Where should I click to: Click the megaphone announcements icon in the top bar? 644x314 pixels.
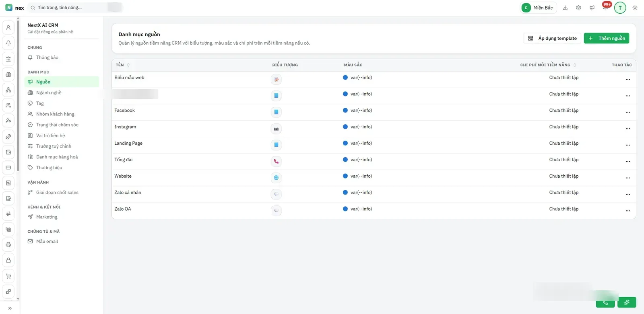[592, 8]
